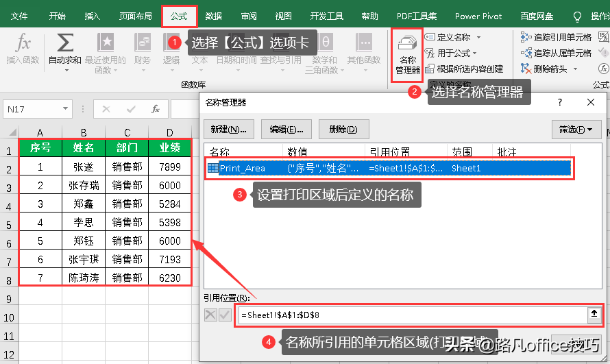This screenshot has height=364, width=610.
Task: Click the collapse dialog arrow in 引用位置 box
Action: 594,314
